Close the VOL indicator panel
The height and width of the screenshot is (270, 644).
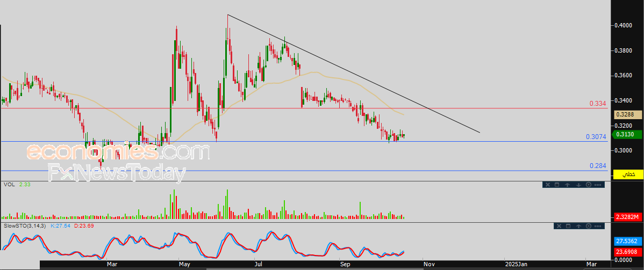pyautogui.click(x=548, y=185)
